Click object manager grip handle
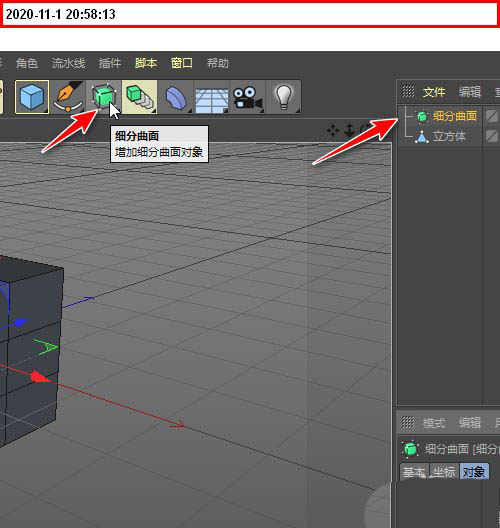Image resolution: width=500 pixels, height=528 pixels. click(x=408, y=91)
